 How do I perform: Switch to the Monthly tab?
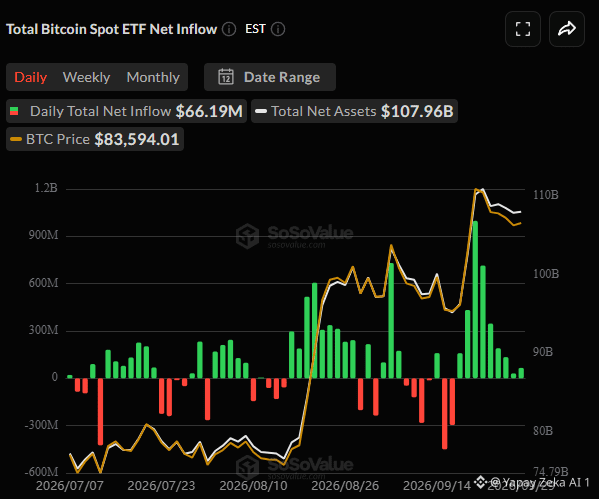click(x=153, y=77)
